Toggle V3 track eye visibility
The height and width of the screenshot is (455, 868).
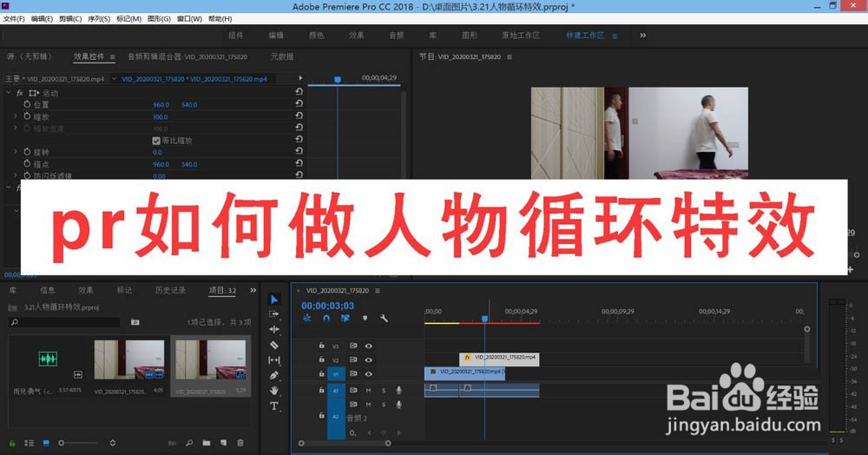click(x=369, y=346)
